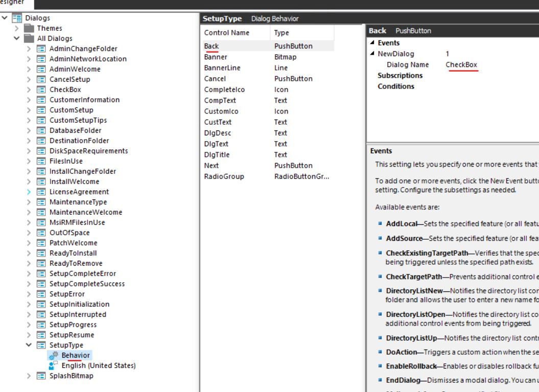539x392 pixels.
Task: Select the RadioGroup control row
Action: (268, 176)
